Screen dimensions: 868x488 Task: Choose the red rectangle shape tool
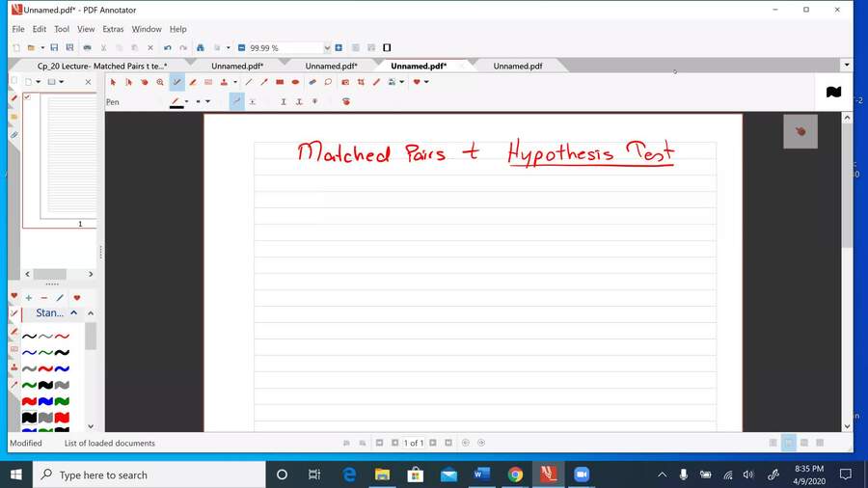coord(280,82)
